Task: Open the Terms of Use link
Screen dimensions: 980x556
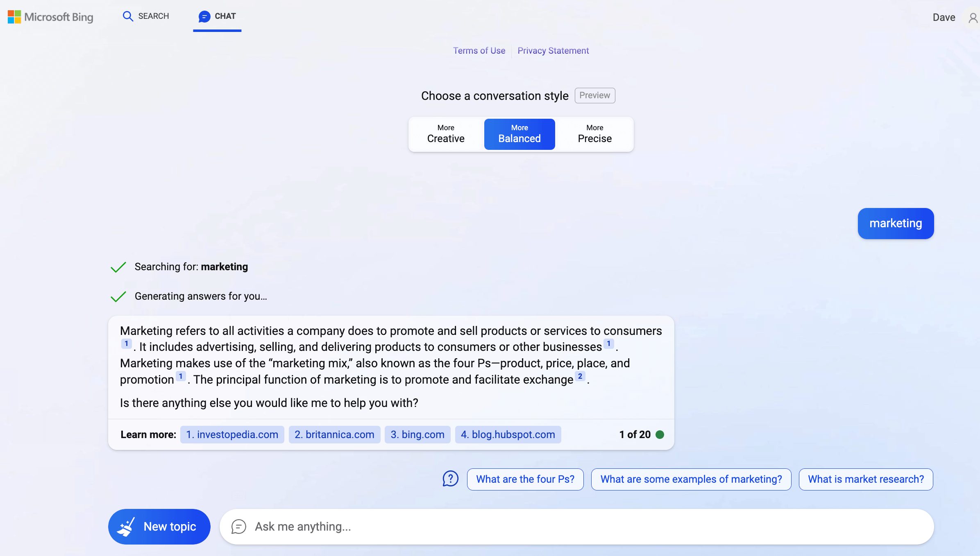Action: click(x=479, y=51)
